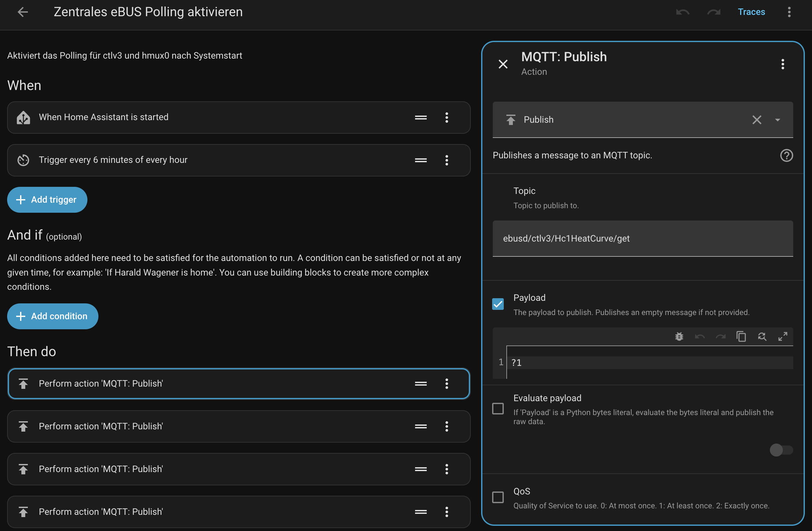The height and width of the screenshot is (531, 812).
Task: Edit the Topic field ebusd/ctlv3/Hc1HeatCurve/get
Action: pos(643,239)
